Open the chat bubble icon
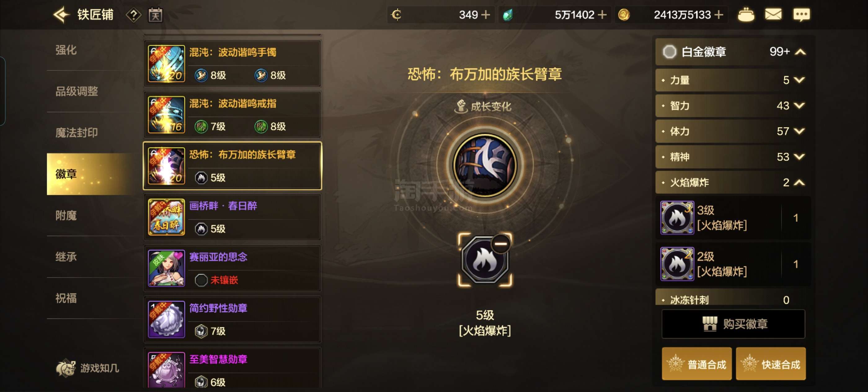Screen dimensions: 868x392 [802, 15]
